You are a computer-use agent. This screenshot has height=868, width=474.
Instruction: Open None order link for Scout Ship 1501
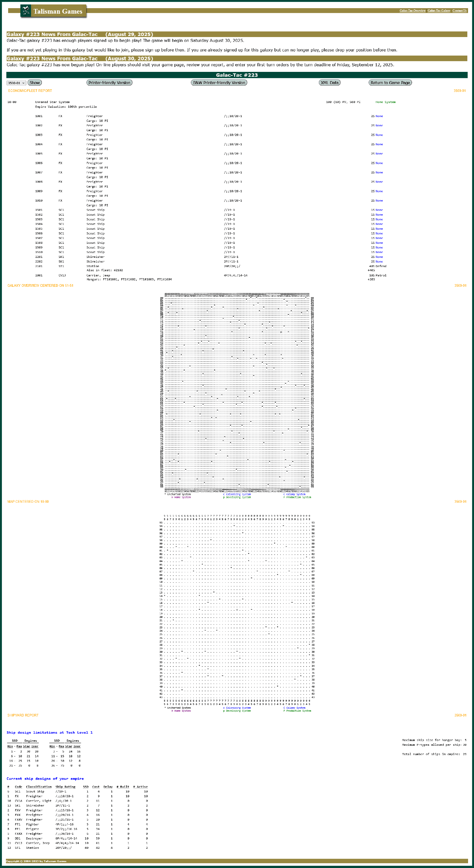tap(379, 210)
